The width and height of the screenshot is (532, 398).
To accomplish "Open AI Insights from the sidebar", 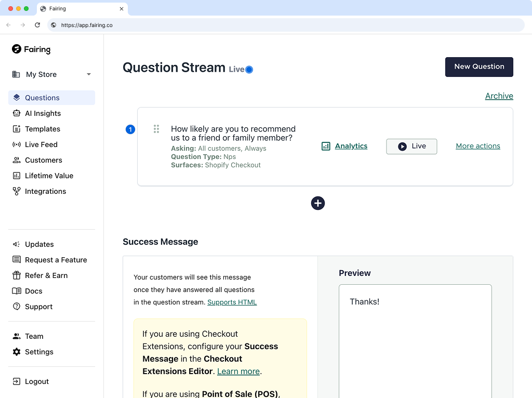I will click(x=42, y=113).
